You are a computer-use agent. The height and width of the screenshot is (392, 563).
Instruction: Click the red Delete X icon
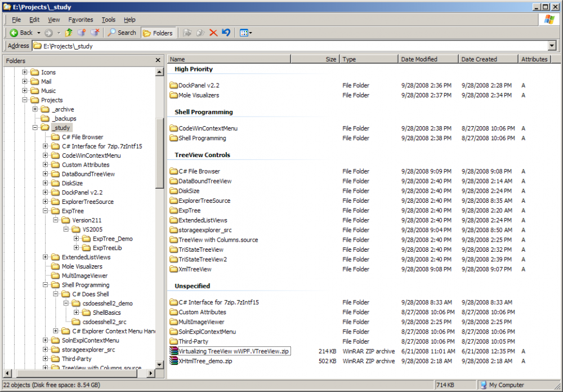[213, 33]
